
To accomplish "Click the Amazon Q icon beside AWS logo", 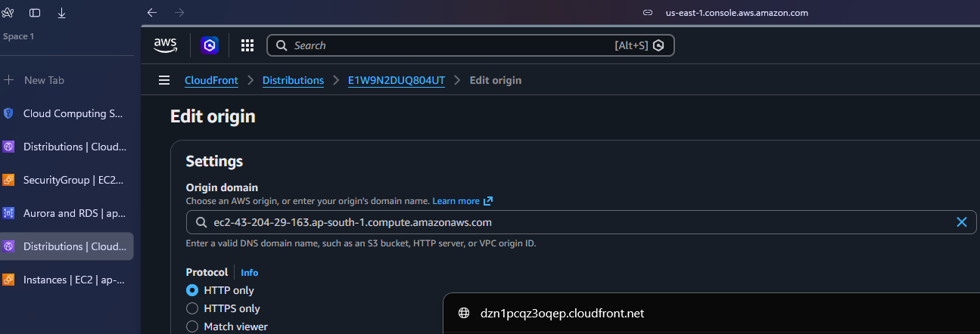I will click(210, 45).
